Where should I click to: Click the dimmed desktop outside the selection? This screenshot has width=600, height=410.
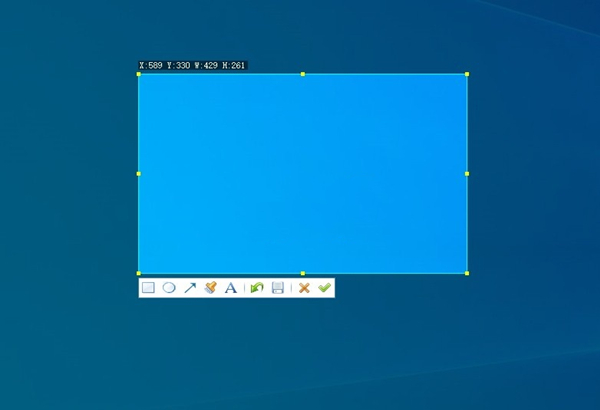(530, 340)
